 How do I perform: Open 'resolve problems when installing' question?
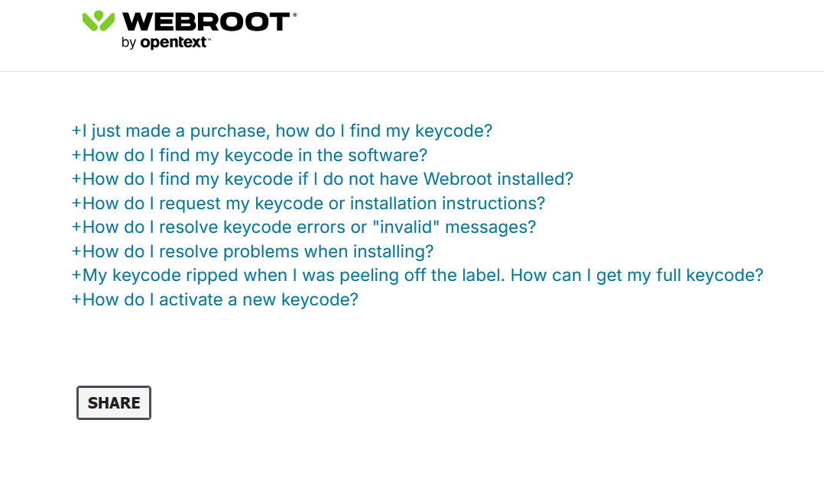click(258, 252)
